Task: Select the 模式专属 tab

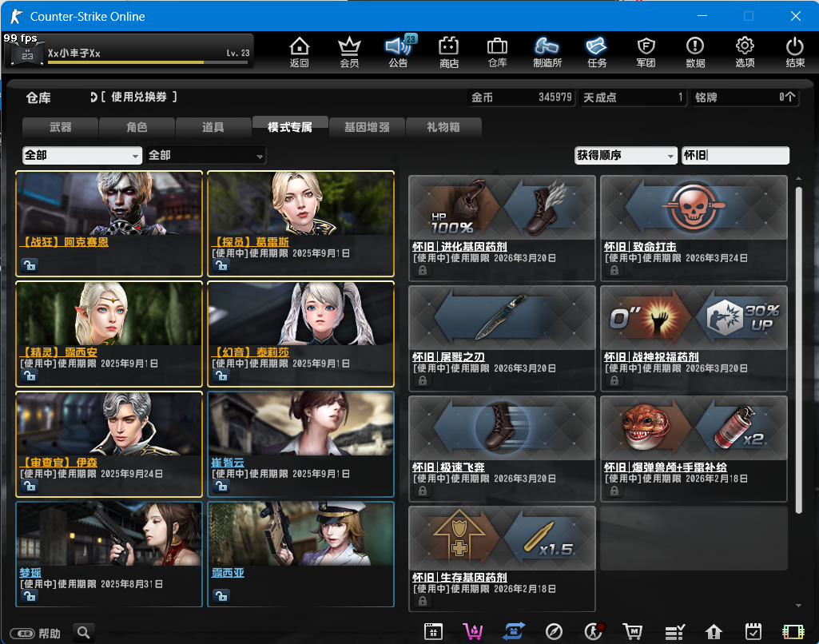Action: tap(290, 126)
